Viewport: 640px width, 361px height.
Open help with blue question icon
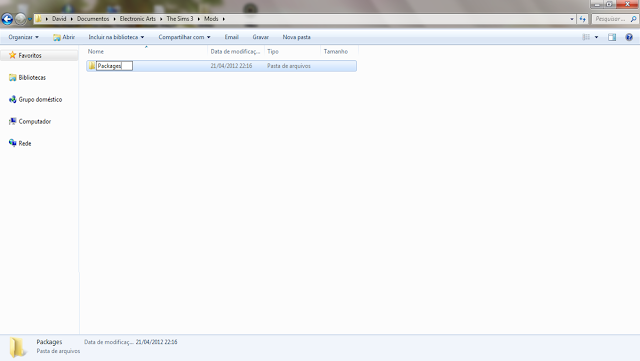629,37
